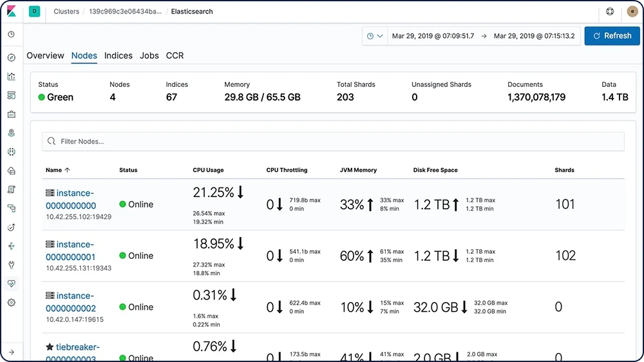The width and height of the screenshot is (644, 362).
Task: Sort by the Status column header
Action: (x=128, y=170)
